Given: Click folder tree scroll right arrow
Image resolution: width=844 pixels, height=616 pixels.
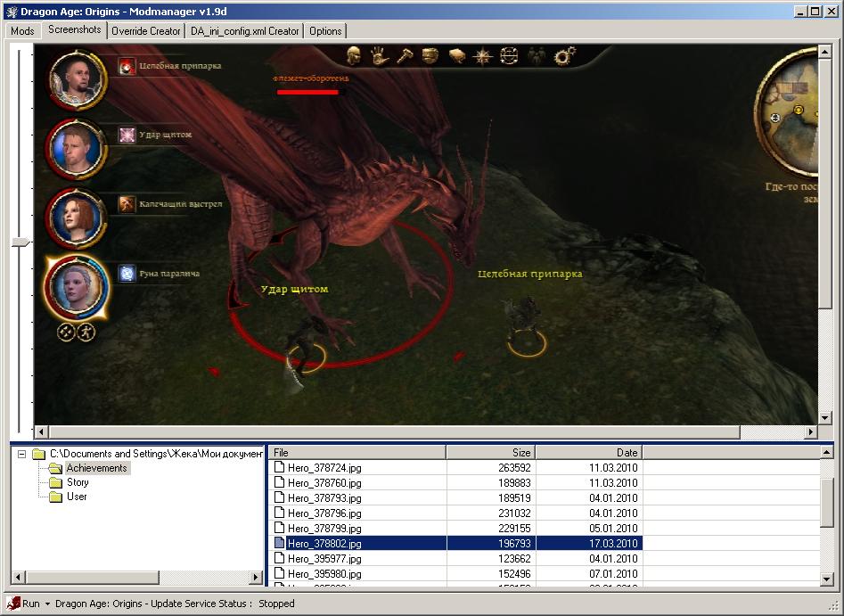Looking at the screenshot, I should (256, 578).
